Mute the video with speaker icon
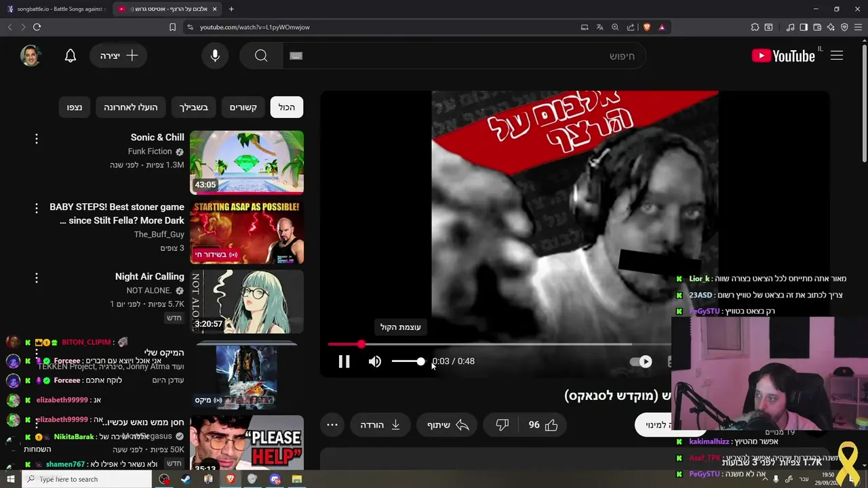The height and width of the screenshot is (488, 868). [375, 361]
